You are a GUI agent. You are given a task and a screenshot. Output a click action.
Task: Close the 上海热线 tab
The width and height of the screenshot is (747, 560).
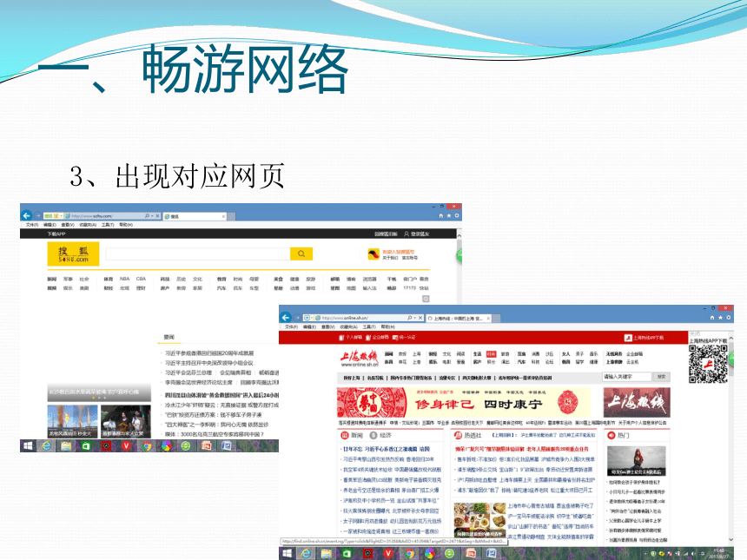(x=488, y=318)
